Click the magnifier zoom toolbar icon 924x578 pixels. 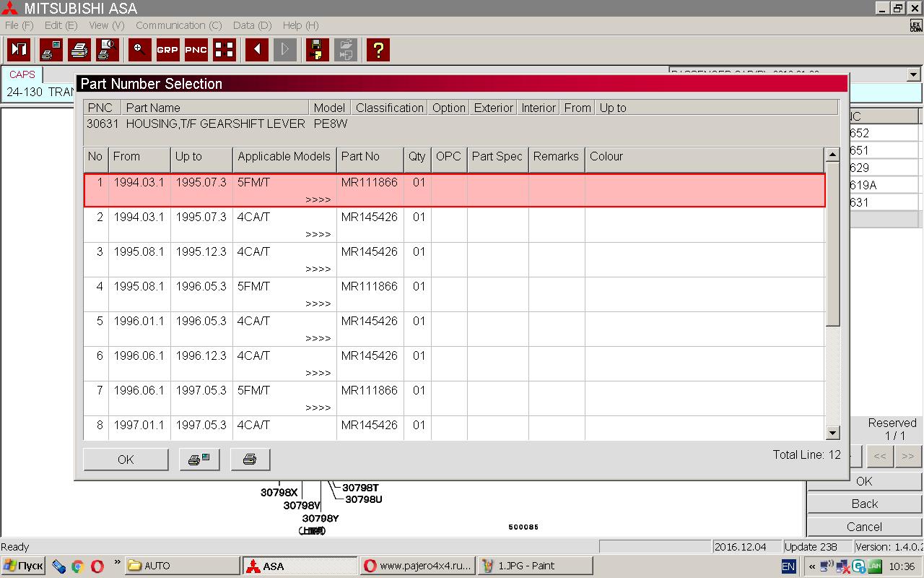[x=139, y=49]
